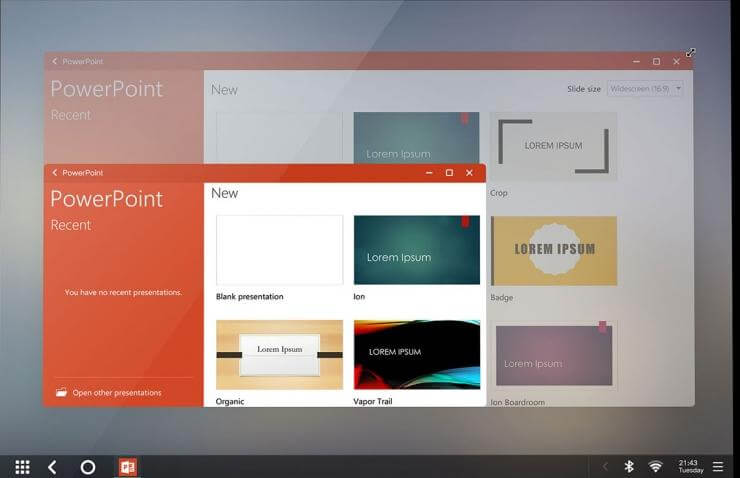Click the Slide size label
The width and height of the screenshot is (740, 478).
tap(584, 89)
